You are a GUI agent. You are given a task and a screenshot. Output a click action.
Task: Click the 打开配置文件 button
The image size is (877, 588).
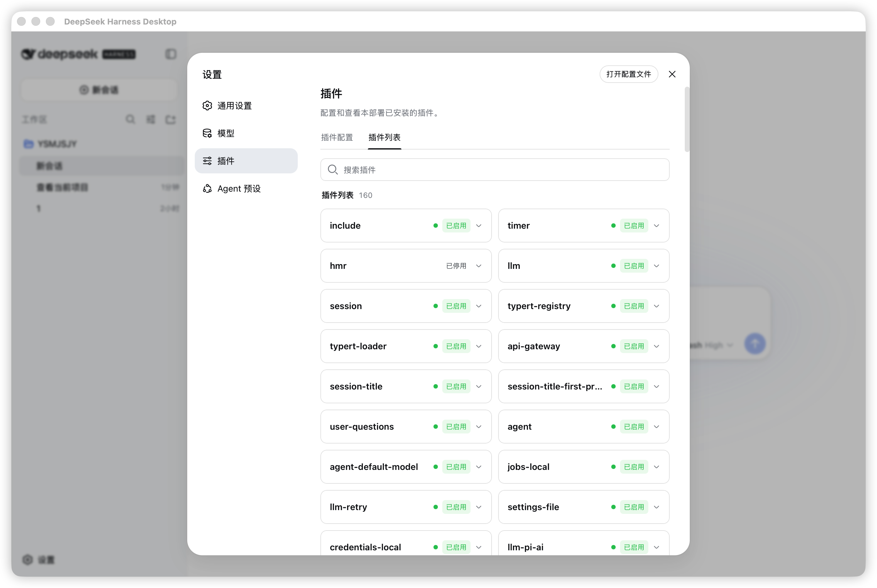click(x=629, y=74)
